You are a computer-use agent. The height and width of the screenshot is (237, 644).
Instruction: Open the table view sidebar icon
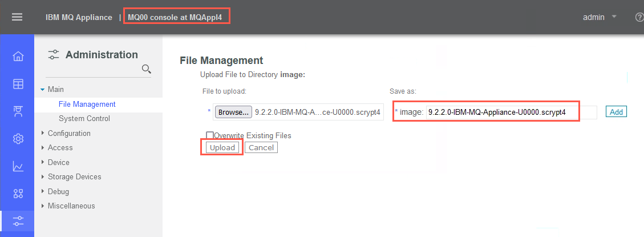(x=18, y=84)
